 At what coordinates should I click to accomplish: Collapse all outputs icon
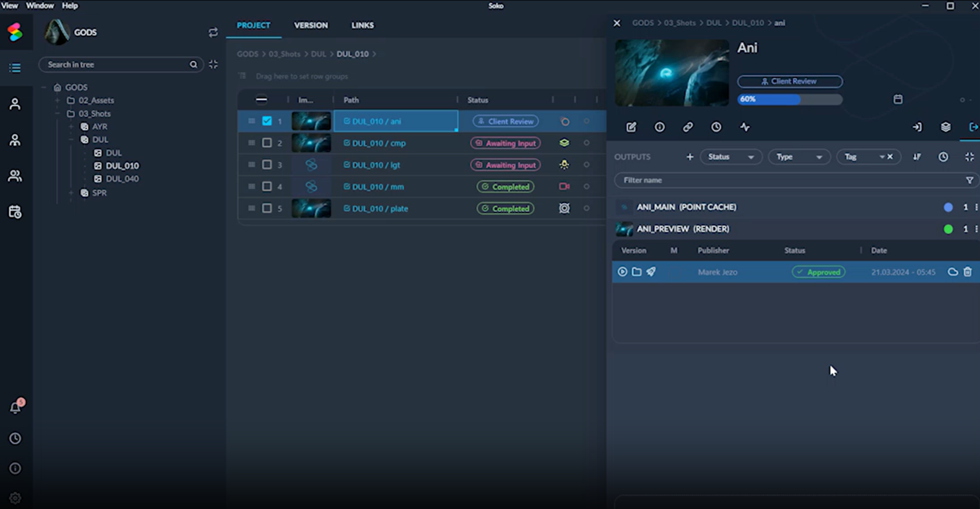(969, 157)
